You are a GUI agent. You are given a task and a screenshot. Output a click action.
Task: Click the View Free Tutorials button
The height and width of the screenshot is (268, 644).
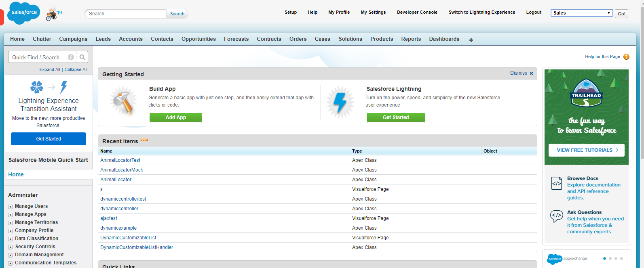click(x=587, y=150)
